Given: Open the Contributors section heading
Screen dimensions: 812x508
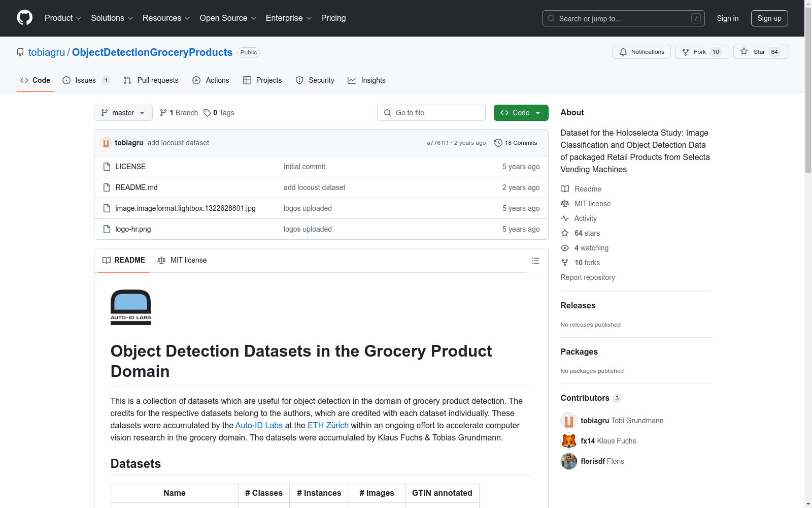Looking at the screenshot, I should click(591, 398).
